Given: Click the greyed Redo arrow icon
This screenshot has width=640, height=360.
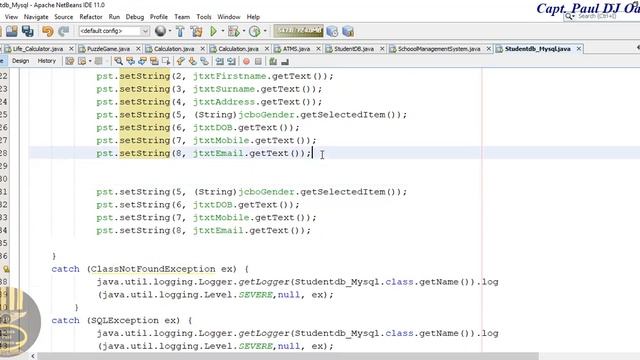Looking at the screenshot, I should pos(64,31).
